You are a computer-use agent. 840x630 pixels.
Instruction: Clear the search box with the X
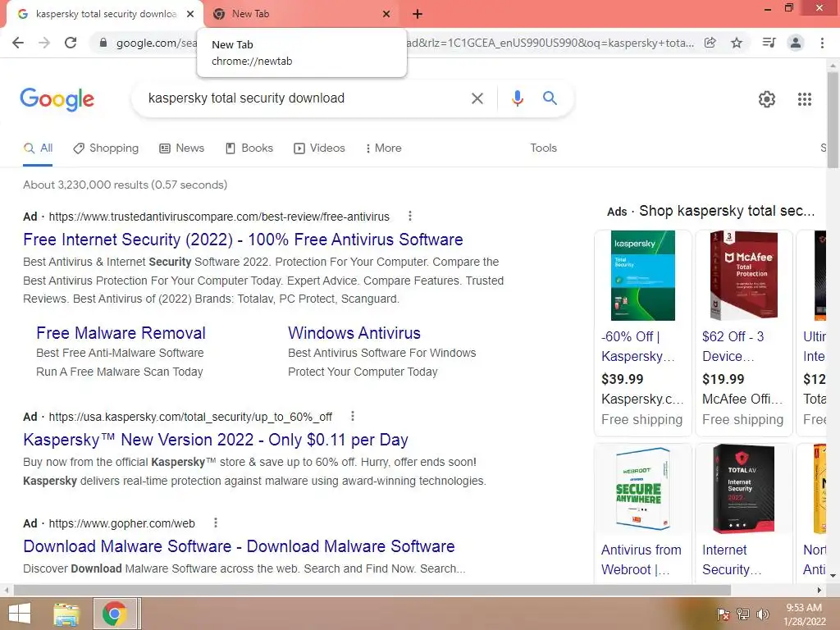tap(477, 98)
